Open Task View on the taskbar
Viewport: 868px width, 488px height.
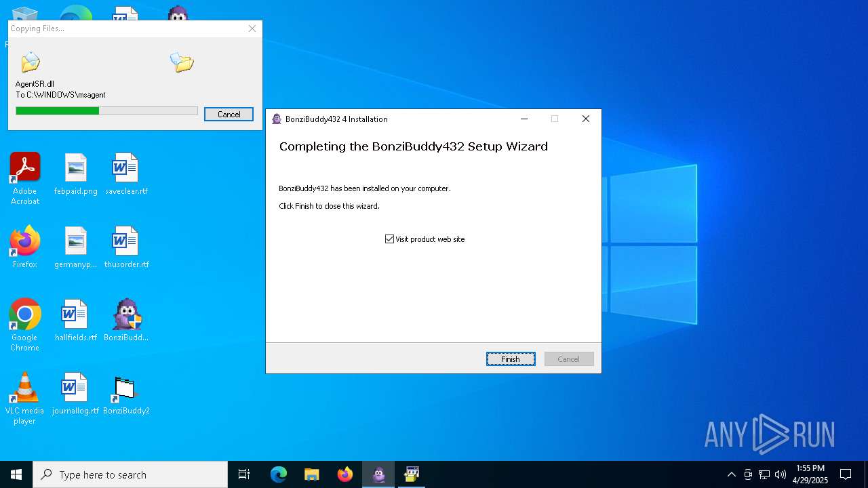pos(244,474)
